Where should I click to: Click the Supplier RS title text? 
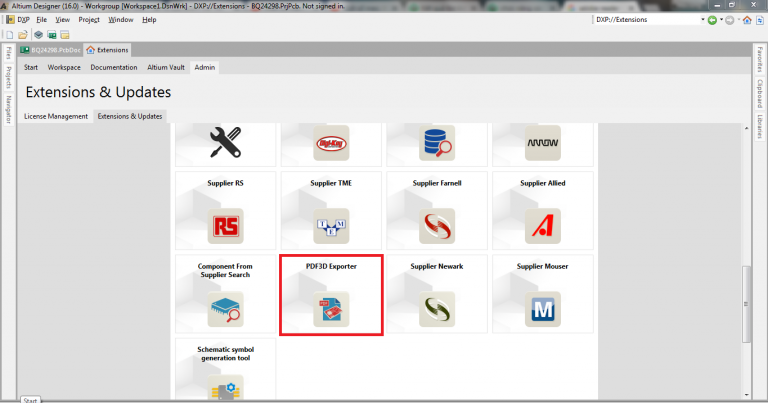[x=225, y=183]
